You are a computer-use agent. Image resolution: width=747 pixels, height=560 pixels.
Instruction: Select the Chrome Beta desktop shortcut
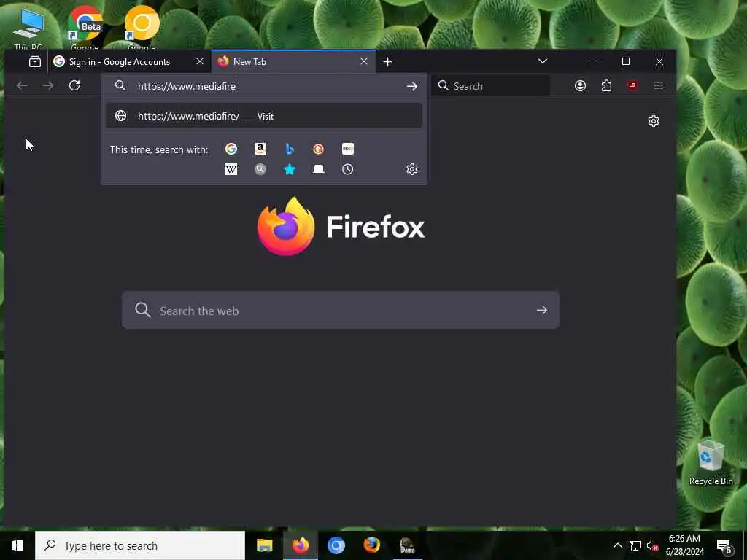coord(85,28)
